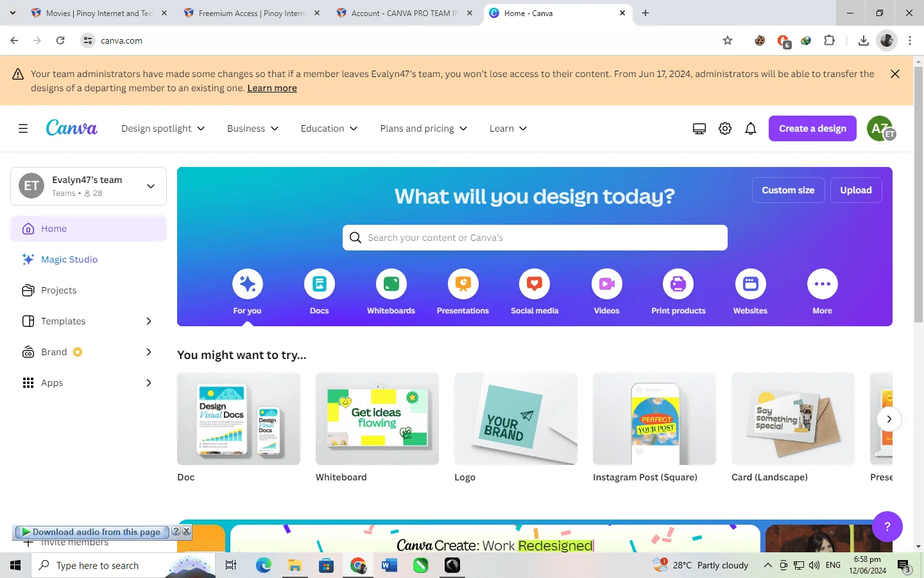Viewport: 924px width, 578px height.
Task: Open Canva settings gear icon
Action: tap(725, 128)
